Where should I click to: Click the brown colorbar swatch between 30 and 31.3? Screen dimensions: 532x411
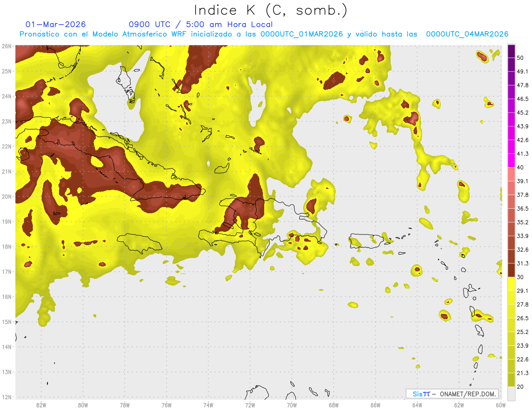[x=511, y=270]
